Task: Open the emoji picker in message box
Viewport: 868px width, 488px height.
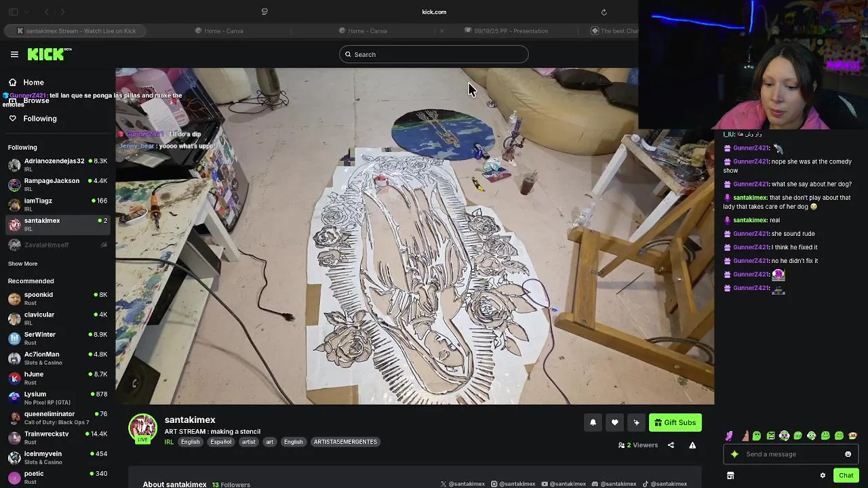Action: coord(848,454)
